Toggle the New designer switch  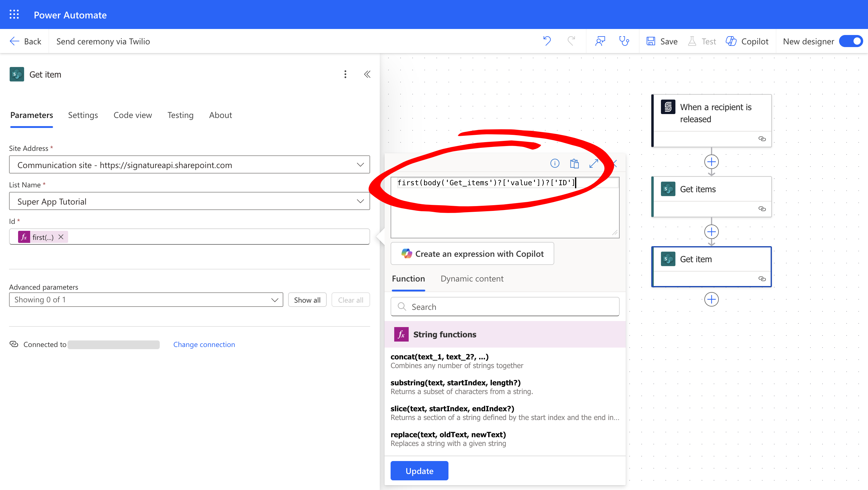(851, 41)
